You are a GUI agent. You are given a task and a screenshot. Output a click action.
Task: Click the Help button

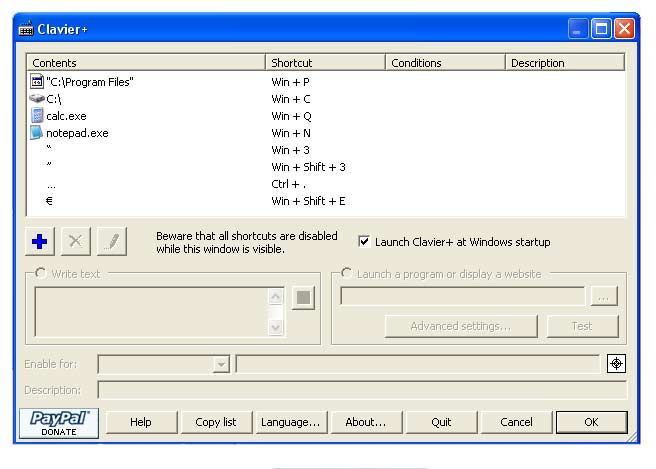point(141,422)
